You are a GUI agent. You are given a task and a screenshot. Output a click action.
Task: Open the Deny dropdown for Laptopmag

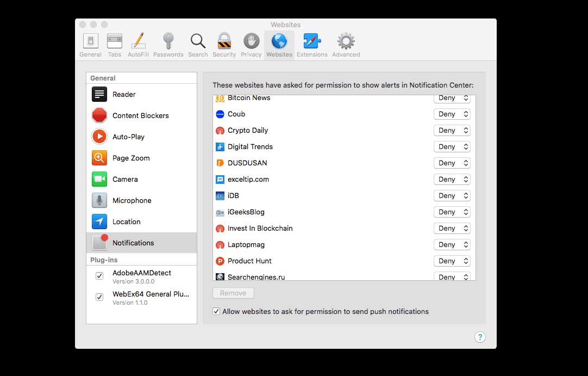[452, 245]
